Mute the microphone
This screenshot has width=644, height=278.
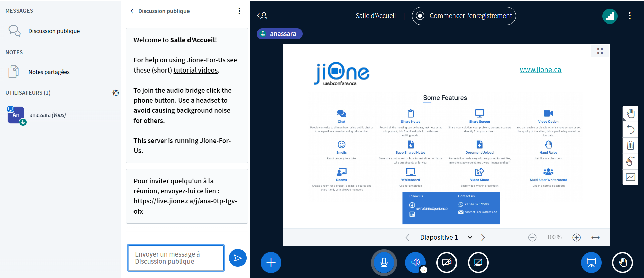pos(384,262)
